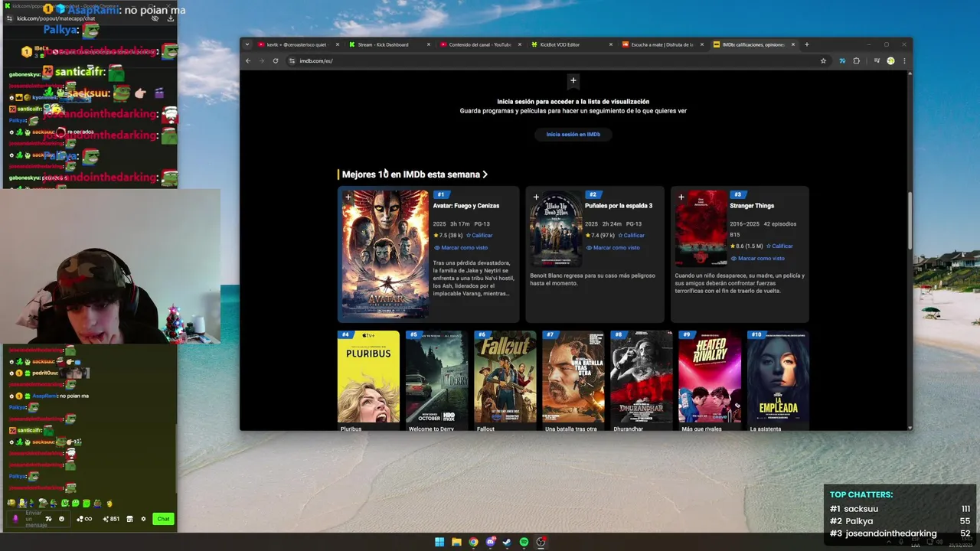The width and height of the screenshot is (980, 551).
Task: Rate Stranger Things with Calificar
Action: [x=779, y=246]
